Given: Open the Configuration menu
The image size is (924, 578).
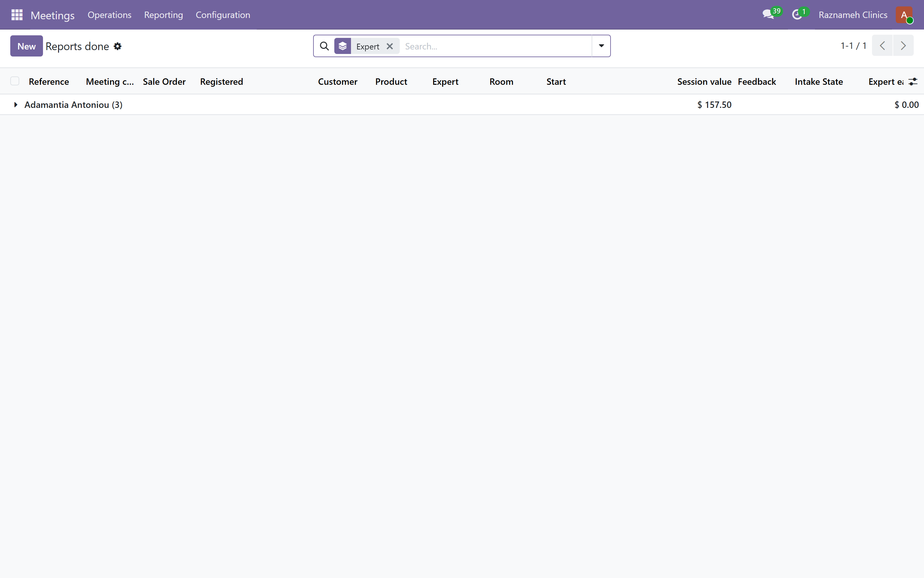Looking at the screenshot, I should (x=223, y=15).
